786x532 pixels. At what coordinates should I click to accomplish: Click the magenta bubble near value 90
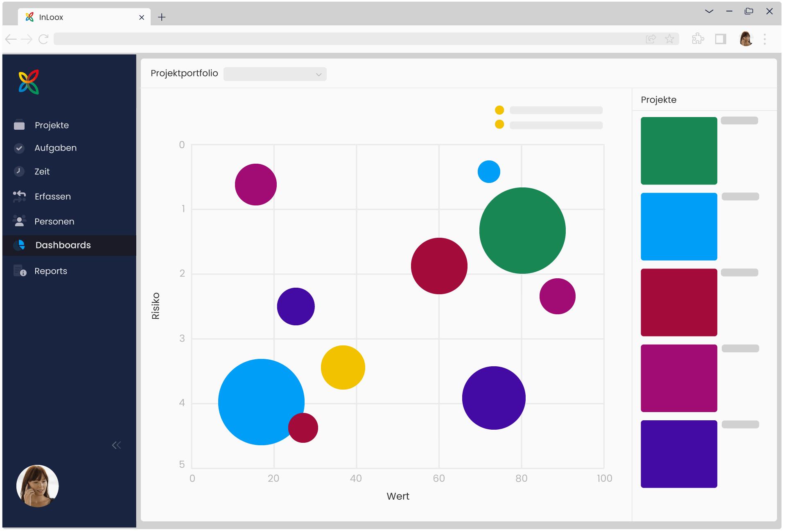558,296
